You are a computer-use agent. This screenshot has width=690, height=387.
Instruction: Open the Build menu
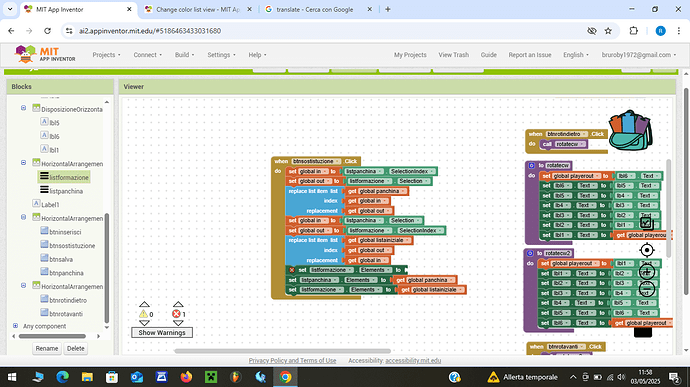184,55
